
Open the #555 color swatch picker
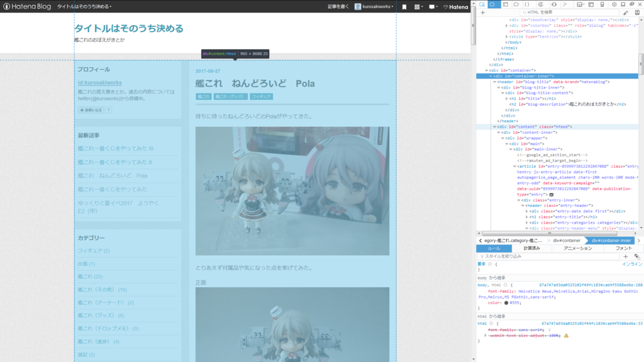[506, 303]
